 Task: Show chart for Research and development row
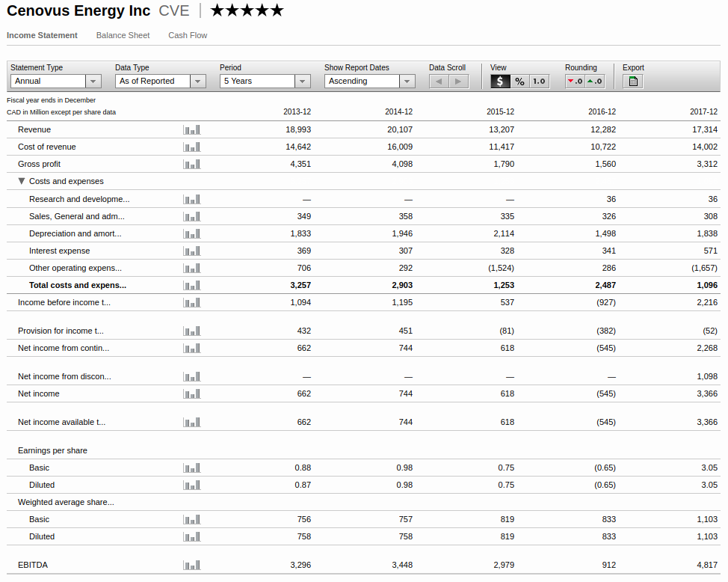click(x=192, y=200)
